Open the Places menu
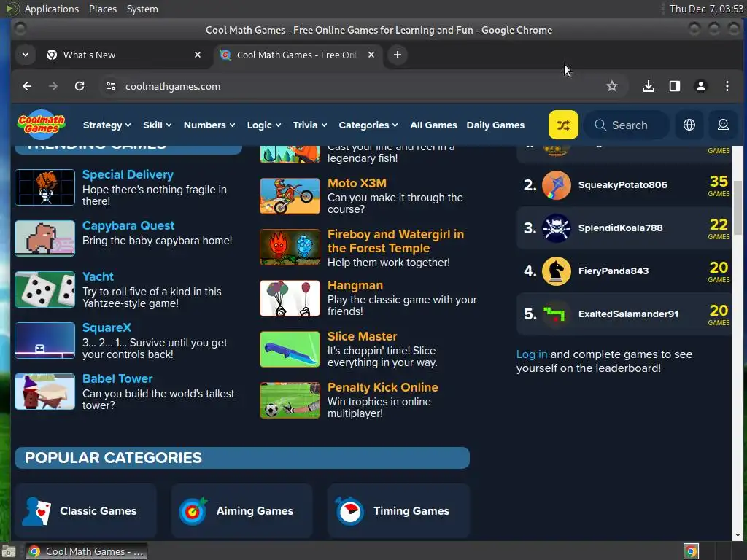 (103, 9)
